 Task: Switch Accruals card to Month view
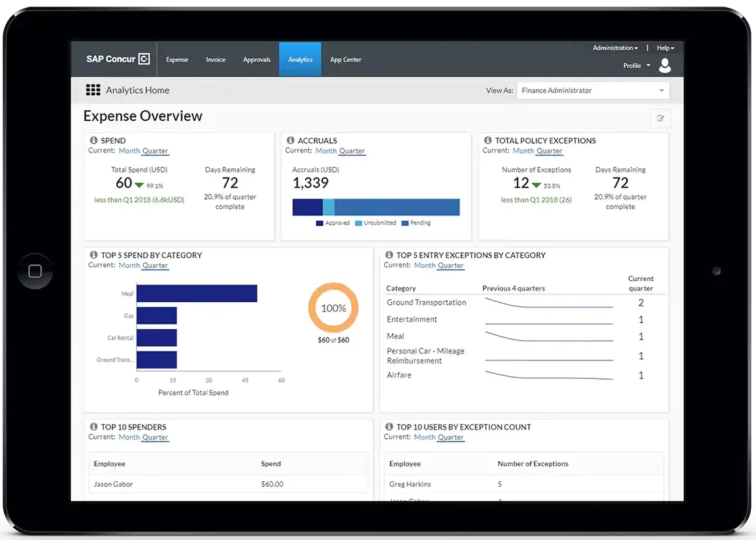pos(326,151)
